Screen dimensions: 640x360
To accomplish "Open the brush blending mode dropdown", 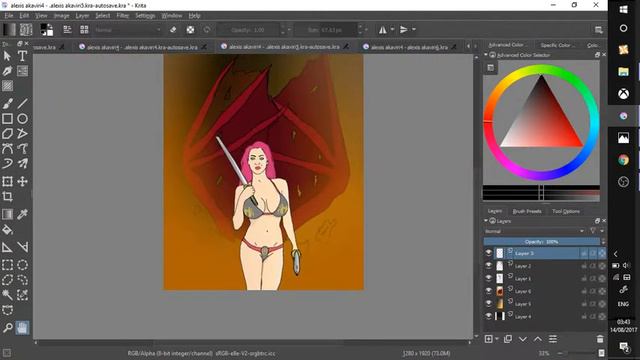I will [128, 30].
